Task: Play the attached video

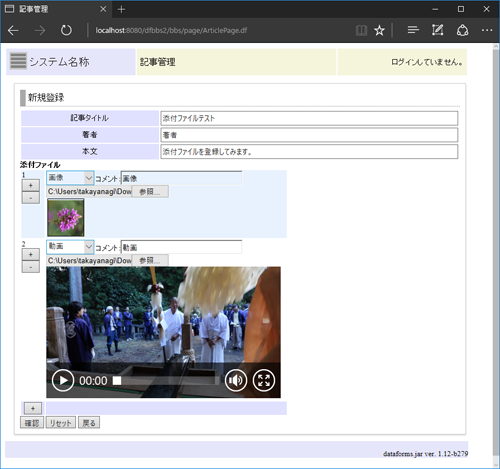Action: [x=63, y=380]
